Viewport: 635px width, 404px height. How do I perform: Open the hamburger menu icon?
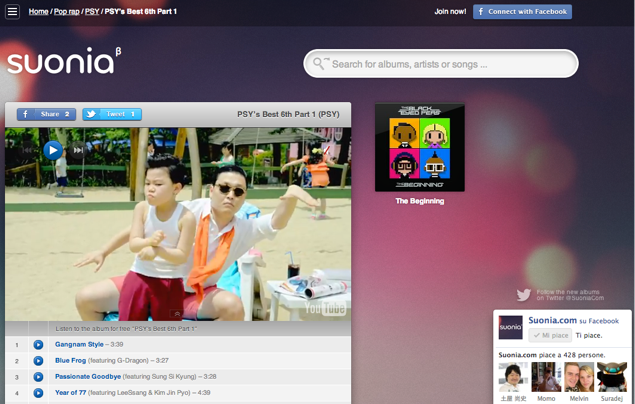(x=12, y=11)
